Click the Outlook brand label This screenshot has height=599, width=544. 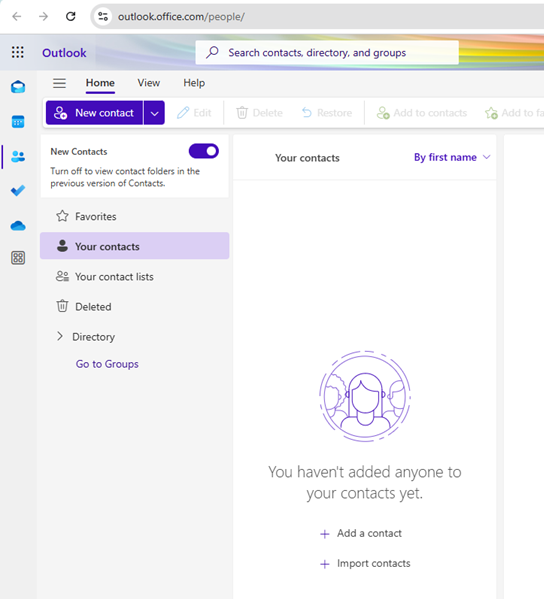(64, 53)
